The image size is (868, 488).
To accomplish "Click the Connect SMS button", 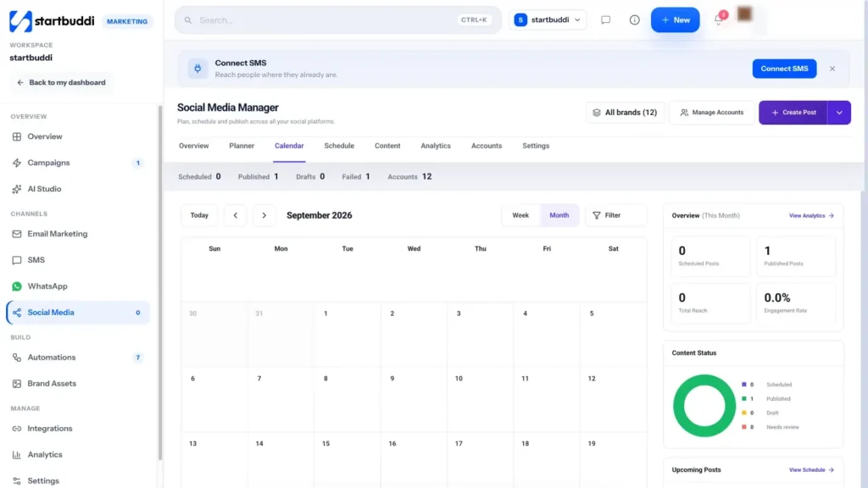I will pos(784,69).
